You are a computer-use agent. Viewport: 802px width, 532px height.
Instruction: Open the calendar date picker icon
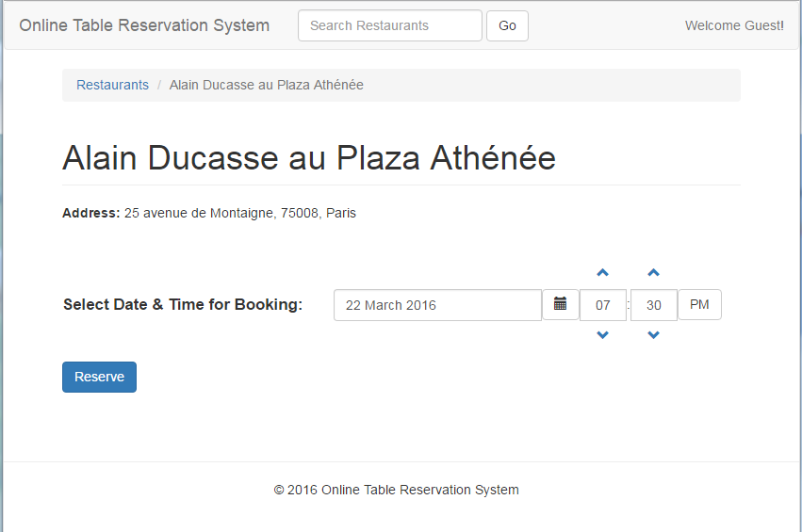coord(560,304)
